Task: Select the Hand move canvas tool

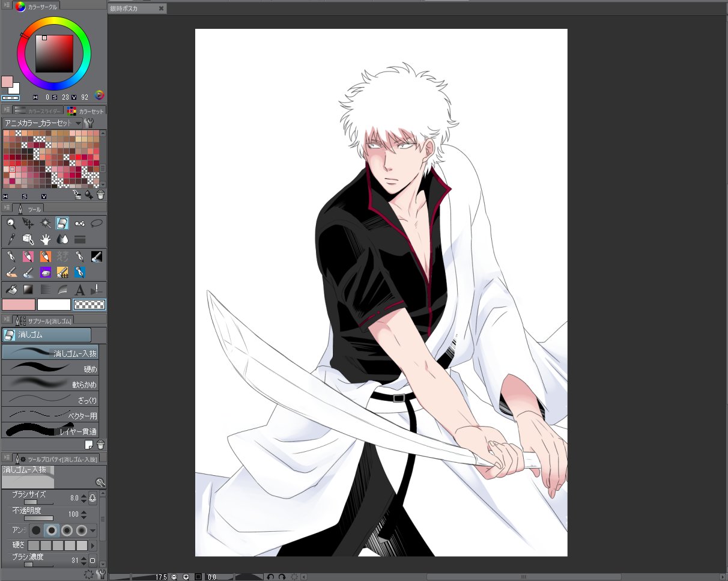Action: point(45,239)
